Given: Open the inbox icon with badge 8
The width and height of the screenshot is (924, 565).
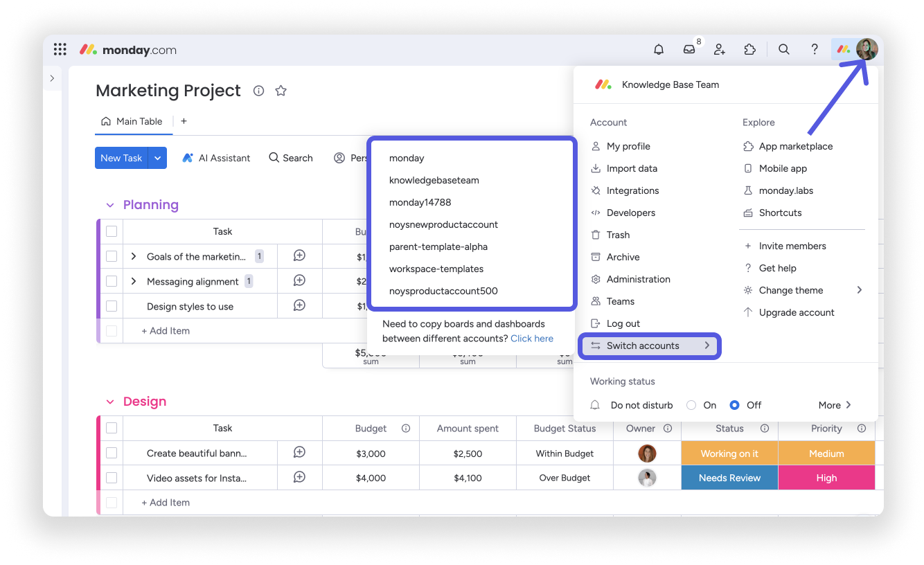Looking at the screenshot, I should pos(689,49).
